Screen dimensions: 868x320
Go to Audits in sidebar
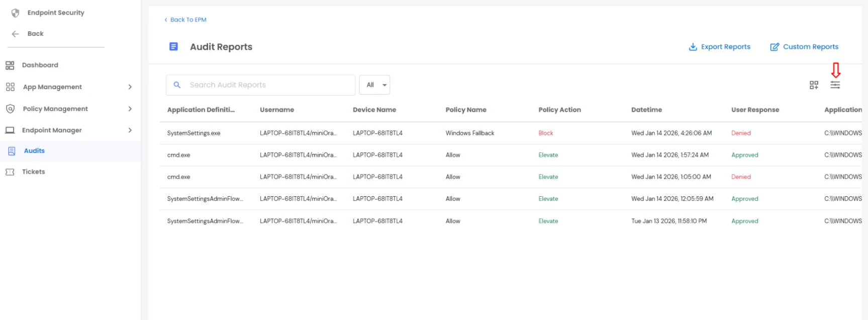pos(34,151)
